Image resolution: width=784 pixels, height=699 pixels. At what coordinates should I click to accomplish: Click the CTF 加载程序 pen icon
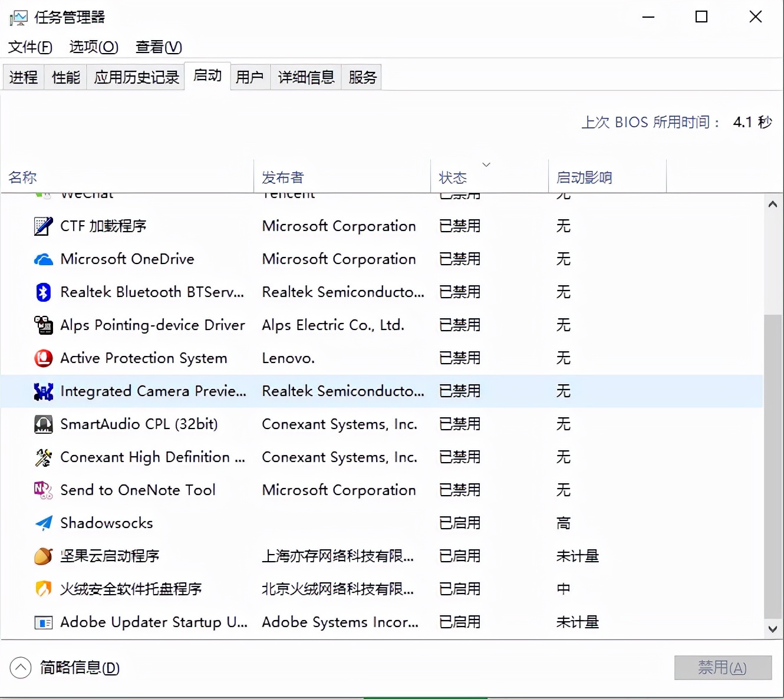43,226
